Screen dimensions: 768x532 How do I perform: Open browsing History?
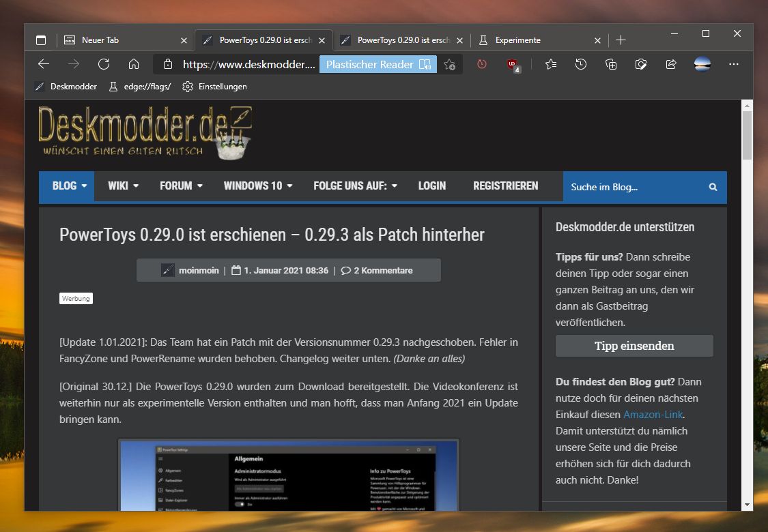581,64
